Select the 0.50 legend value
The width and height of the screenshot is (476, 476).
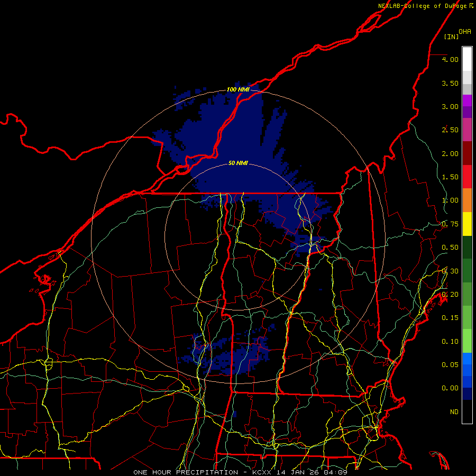(x=450, y=248)
